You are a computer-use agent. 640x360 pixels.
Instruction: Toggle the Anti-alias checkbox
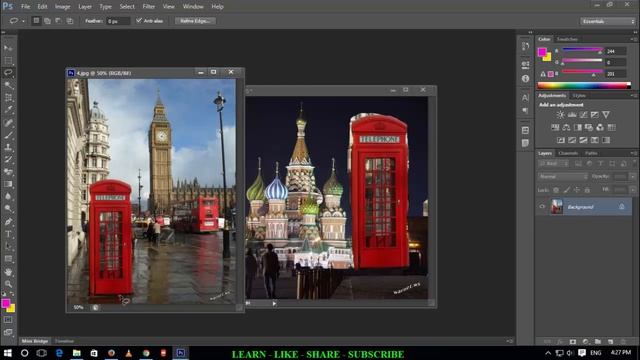click(139, 20)
